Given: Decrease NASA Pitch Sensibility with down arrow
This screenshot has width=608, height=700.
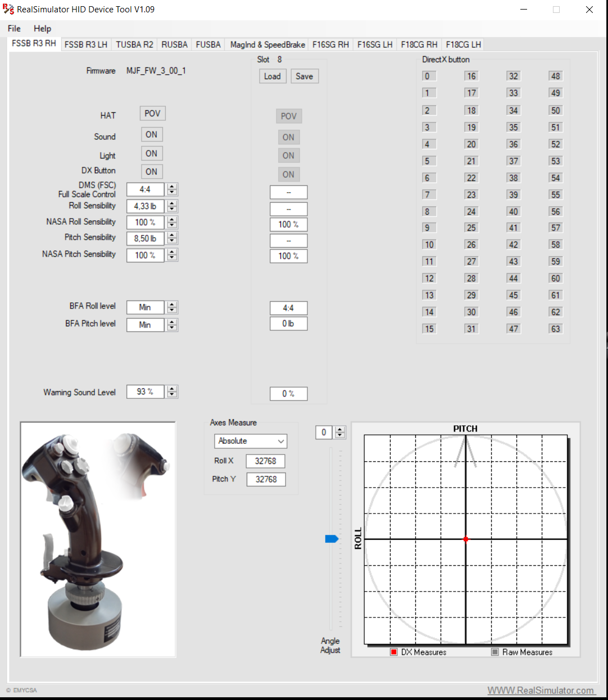Looking at the screenshot, I should pos(173,258).
